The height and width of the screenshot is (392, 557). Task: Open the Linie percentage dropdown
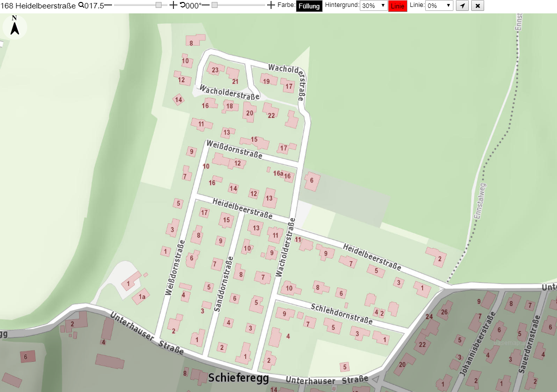coord(439,5)
